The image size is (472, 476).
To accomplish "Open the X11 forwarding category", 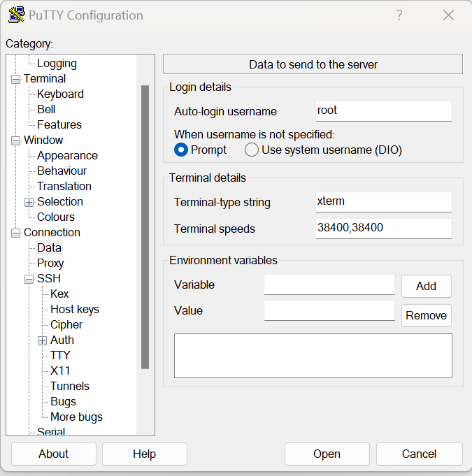I will (60, 370).
